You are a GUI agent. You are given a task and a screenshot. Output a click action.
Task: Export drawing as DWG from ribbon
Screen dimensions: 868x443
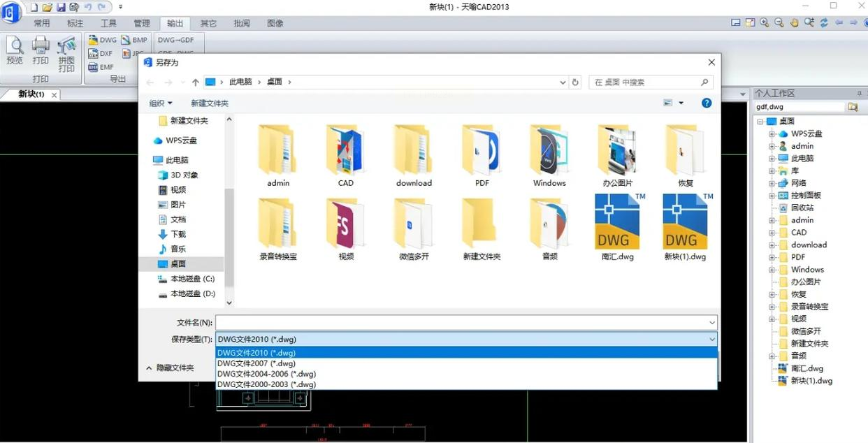point(103,40)
